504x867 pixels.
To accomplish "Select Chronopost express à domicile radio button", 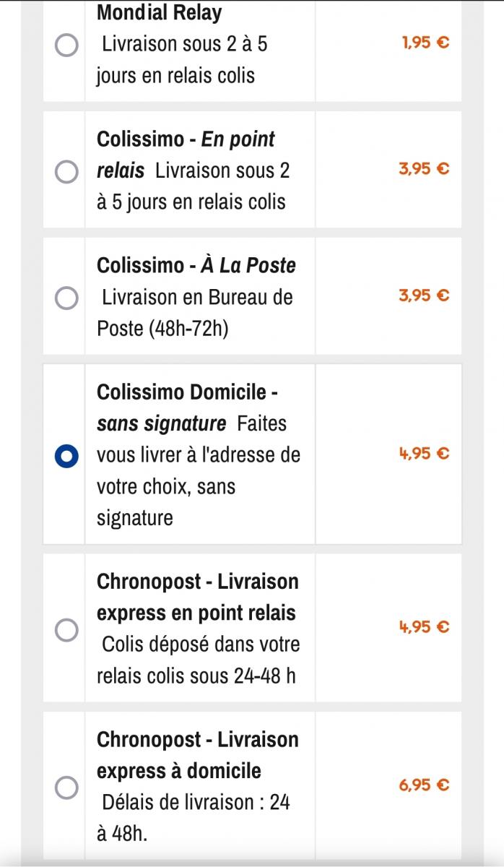I will point(67,787).
